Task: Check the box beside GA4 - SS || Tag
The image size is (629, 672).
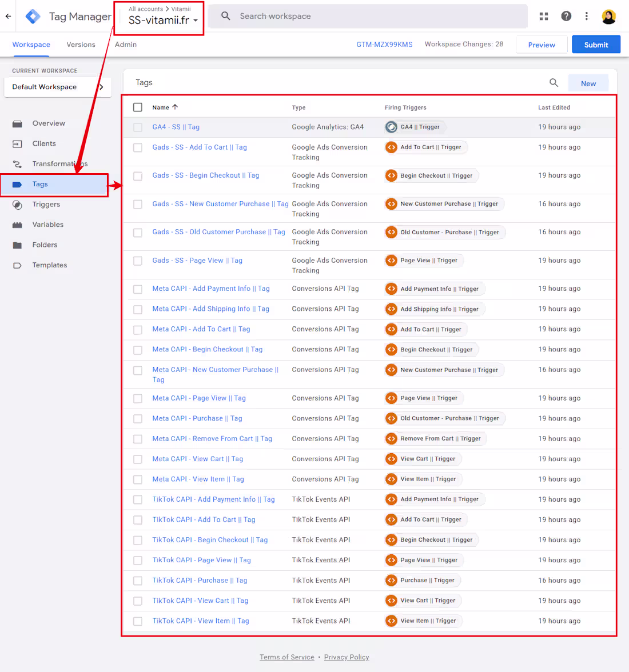Action: [137, 127]
